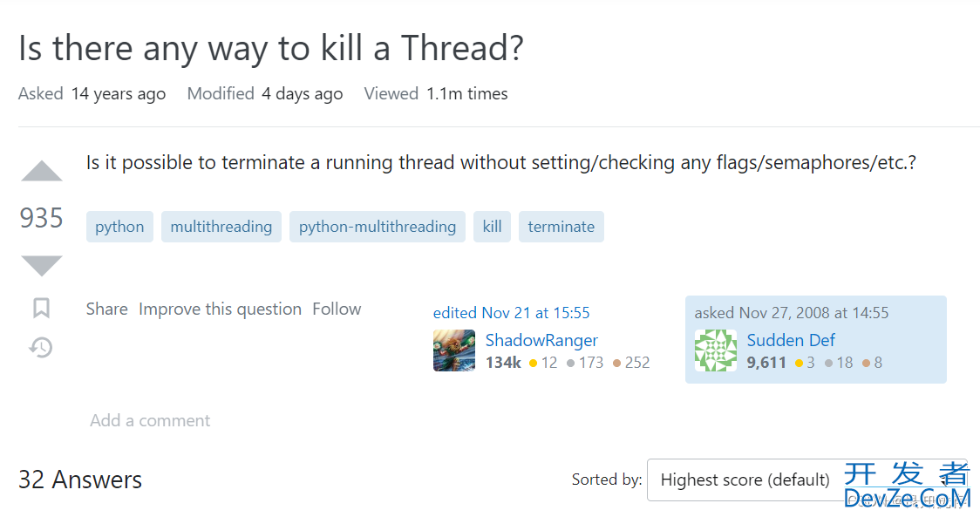
Task: Select the kill tag
Action: pos(492,227)
